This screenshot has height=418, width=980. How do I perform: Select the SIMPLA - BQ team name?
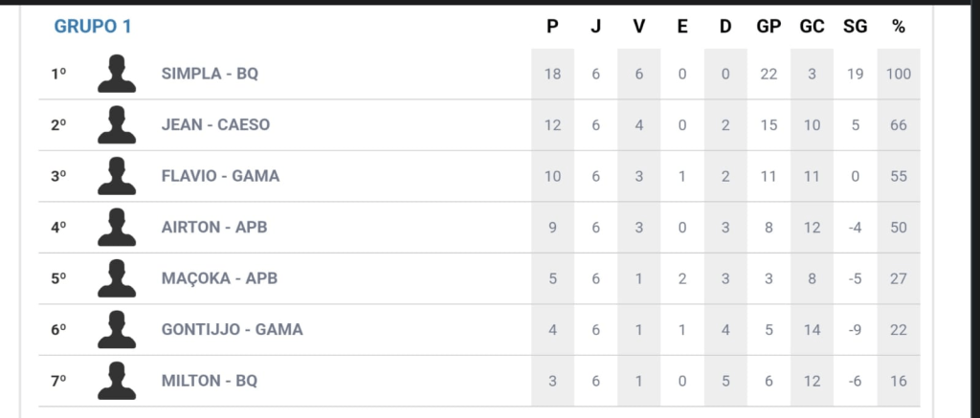pyautogui.click(x=210, y=74)
